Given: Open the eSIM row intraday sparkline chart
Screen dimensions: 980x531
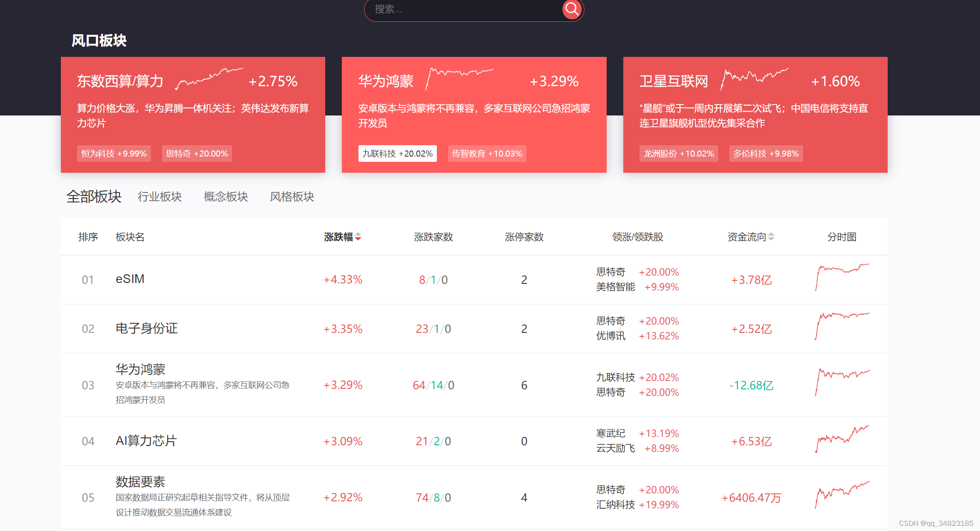Looking at the screenshot, I should (842, 277).
